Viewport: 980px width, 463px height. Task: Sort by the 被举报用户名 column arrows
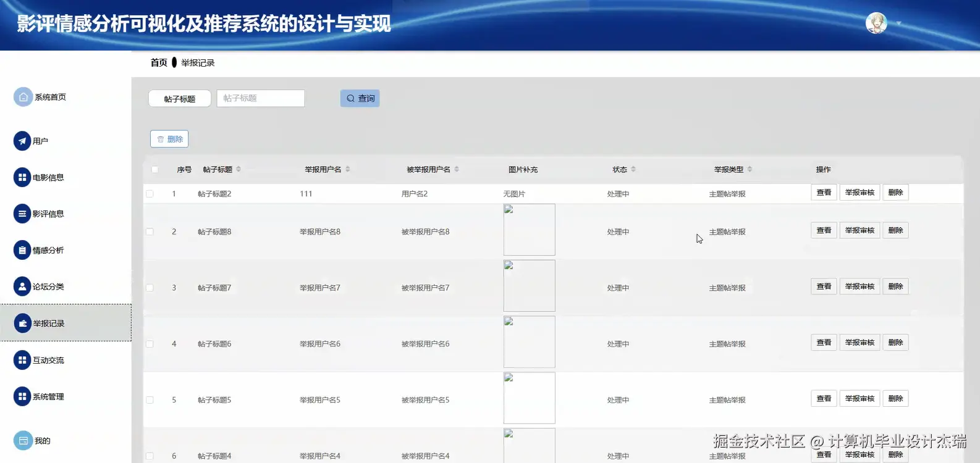[457, 169]
